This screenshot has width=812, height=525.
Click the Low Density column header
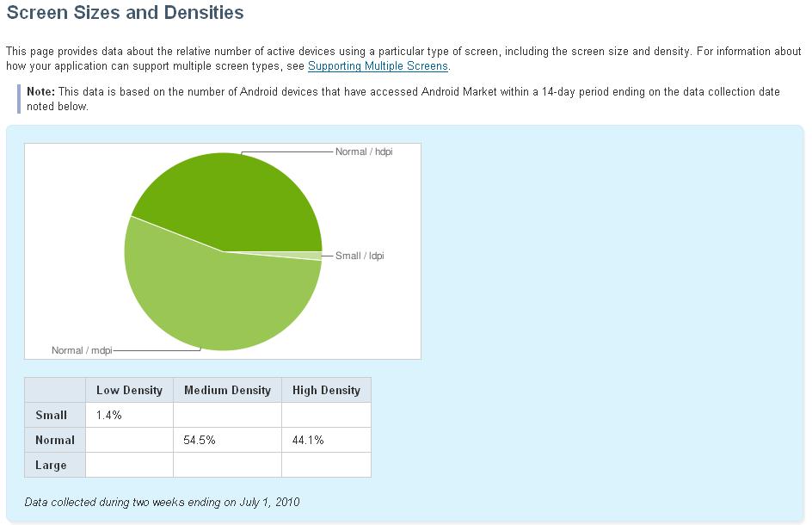click(130, 390)
